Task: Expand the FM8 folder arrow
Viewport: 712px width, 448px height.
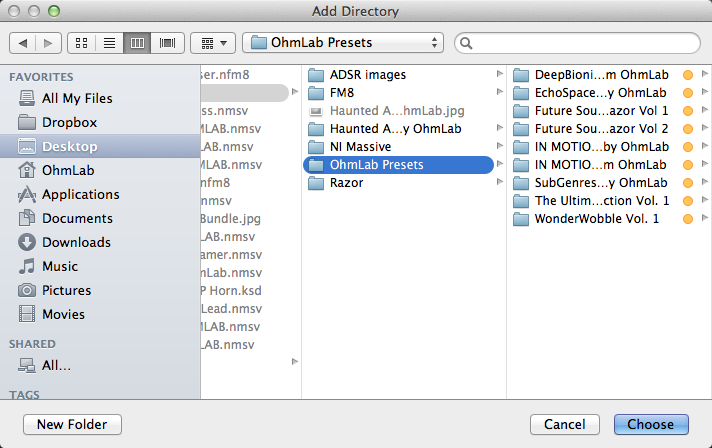Action: point(499,92)
